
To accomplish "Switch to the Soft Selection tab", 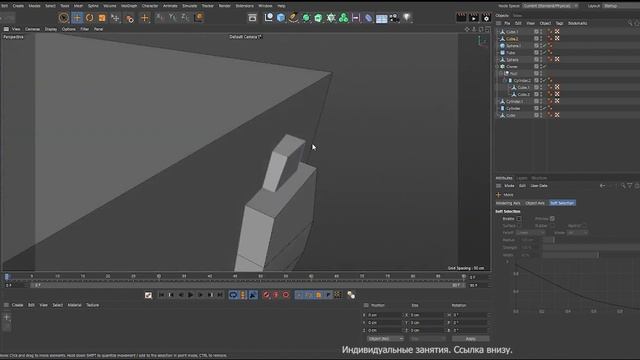I will point(562,203).
